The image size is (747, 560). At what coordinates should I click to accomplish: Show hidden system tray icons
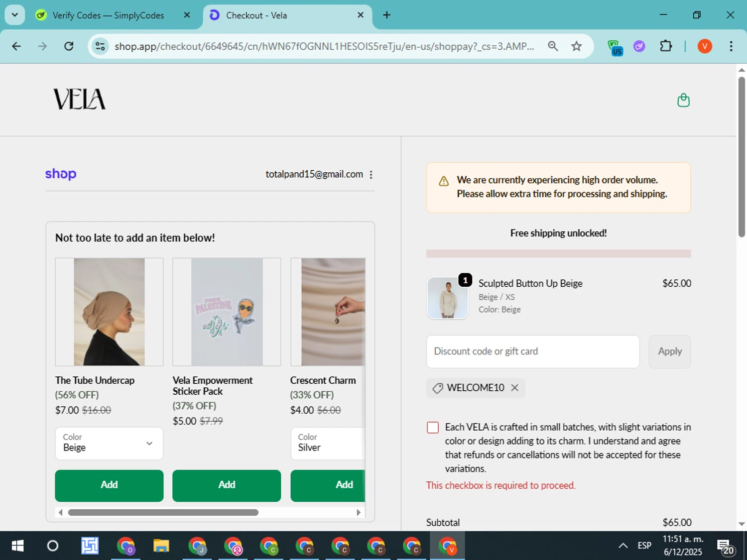coord(623,546)
